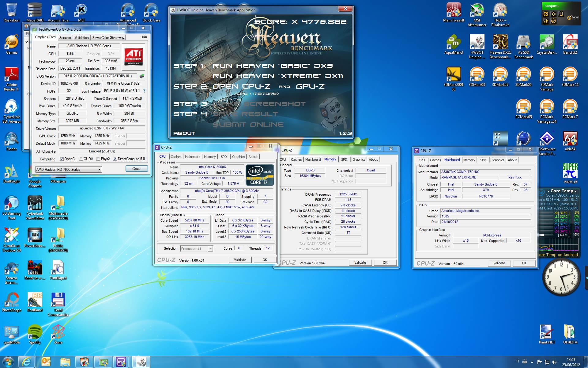This screenshot has width=588, height=368.
Task: Launch 3DMark03 shortcut
Action: click(477, 77)
